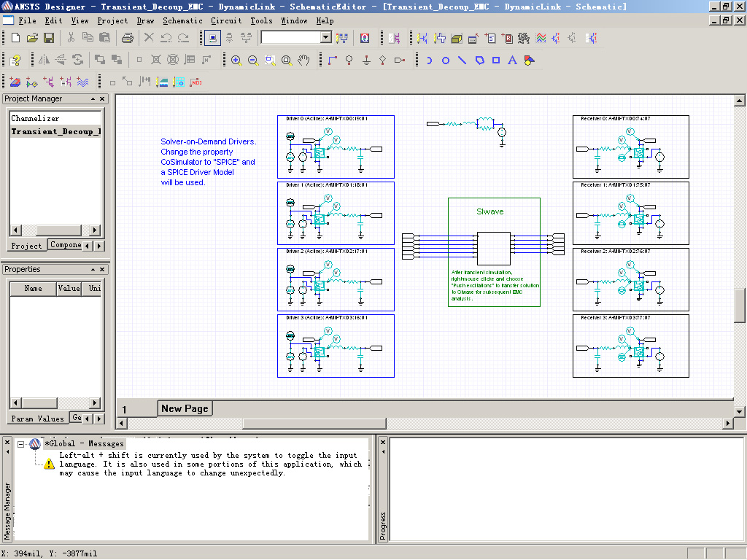Screen dimensions: 747x560
Task: Click the Receiver 3 block title
Action: coord(615,318)
